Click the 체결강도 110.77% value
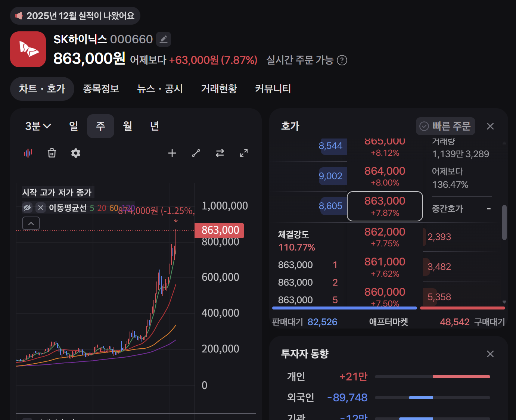Image resolution: width=516 pixels, height=420 pixels. pyautogui.click(x=296, y=247)
